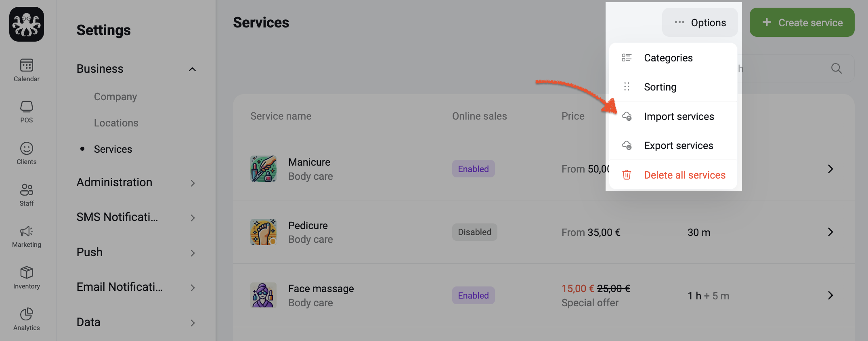Open the Staff section icon
The height and width of the screenshot is (341, 868).
click(27, 189)
